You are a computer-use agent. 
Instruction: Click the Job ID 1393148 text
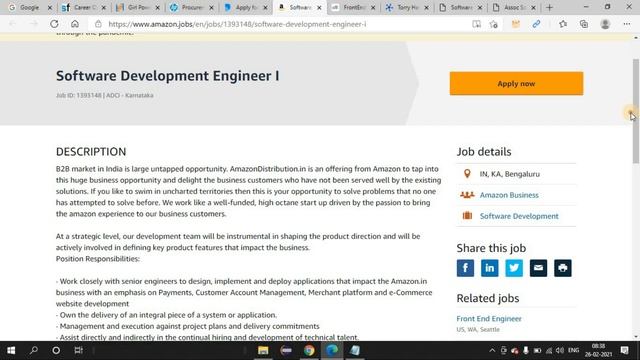point(78,95)
